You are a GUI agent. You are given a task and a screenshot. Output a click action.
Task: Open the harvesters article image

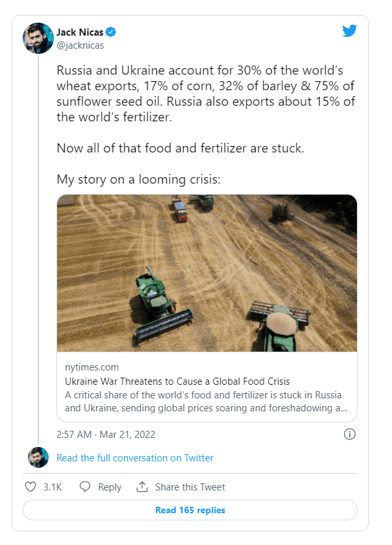pyautogui.click(x=207, y=272)
